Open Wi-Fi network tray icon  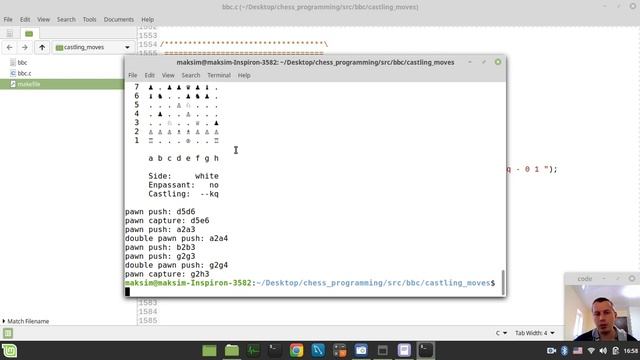[x=591, y=351]
